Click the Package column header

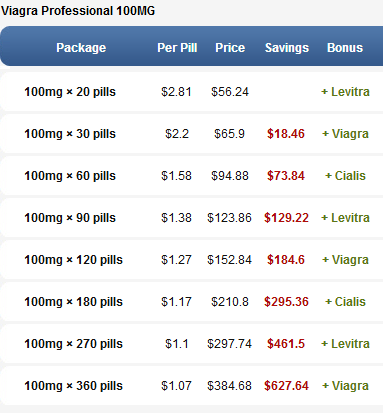coord(81,48)
